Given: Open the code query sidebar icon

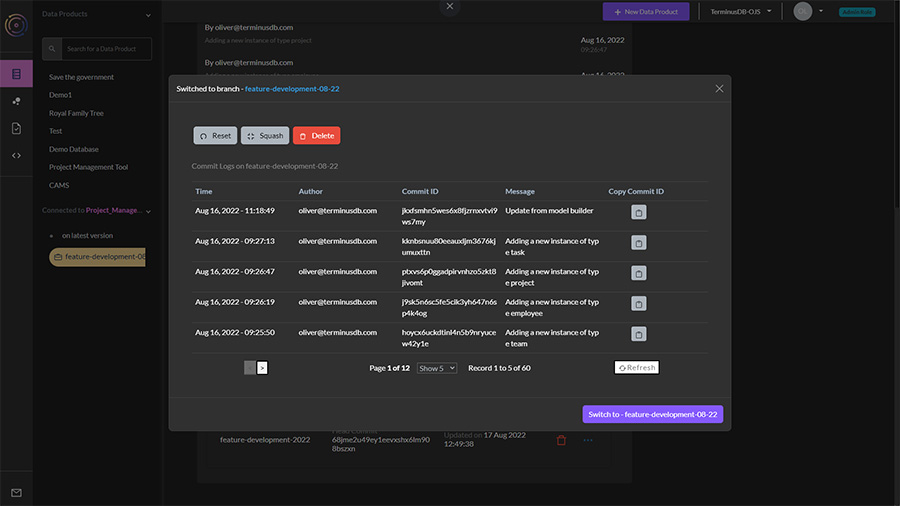Looking at the screenshot, I should tap(16, 155).
